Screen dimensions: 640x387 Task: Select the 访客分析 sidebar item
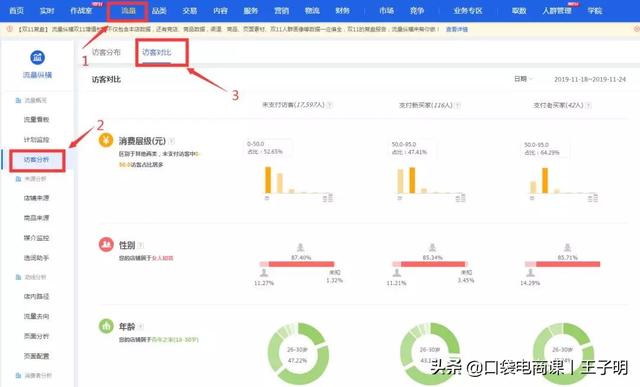point(36,160)
